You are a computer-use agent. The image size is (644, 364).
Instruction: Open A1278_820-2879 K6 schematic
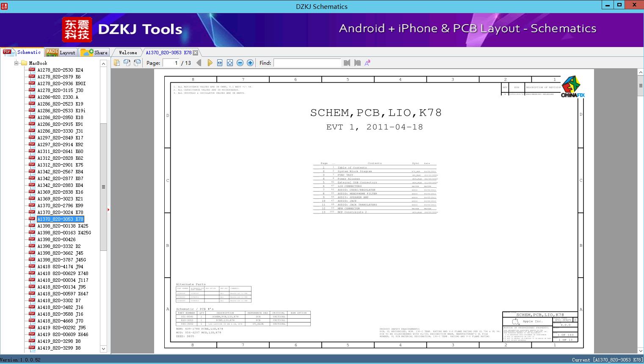(59, 77)
